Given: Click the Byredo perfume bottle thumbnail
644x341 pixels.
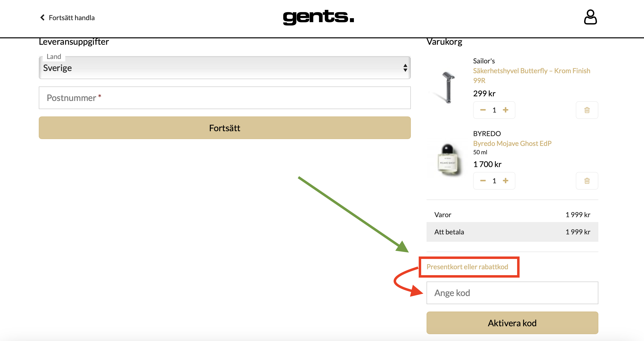Looking at the screenshot, I should click(x=448, y=160).
